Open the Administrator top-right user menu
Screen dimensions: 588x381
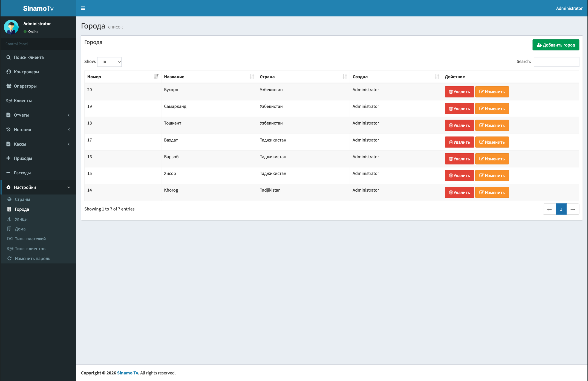coord(569,8)
